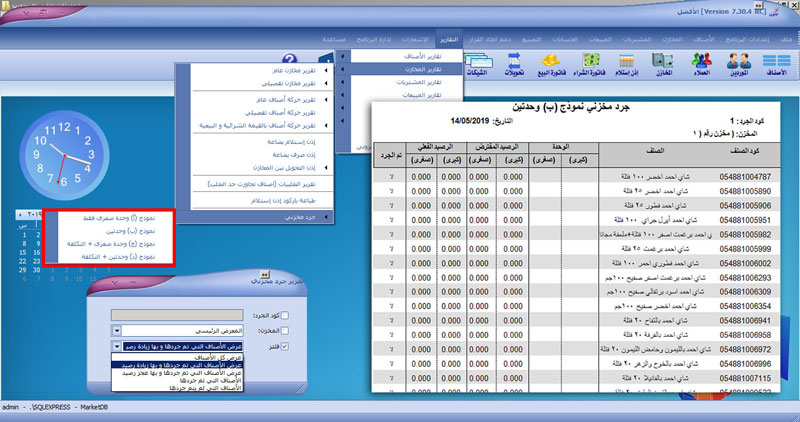Open the الإشعارات menu
Viewport: 800px width, 422px height.
pos(415,39)
